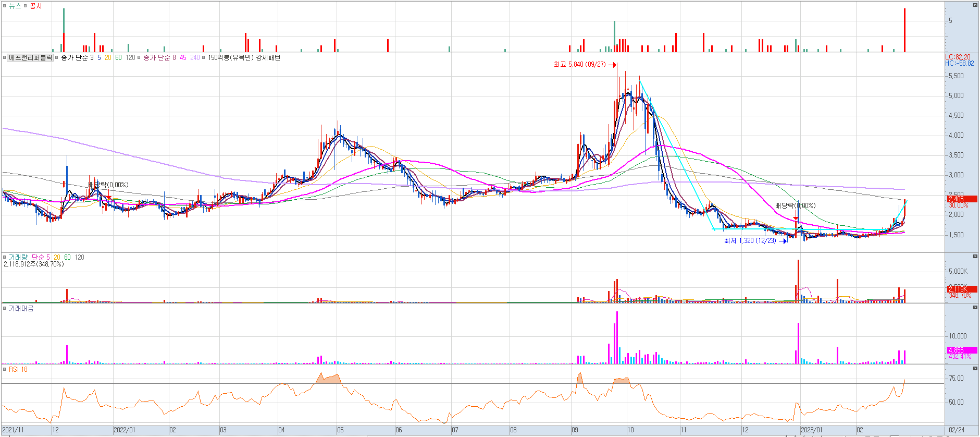Screen dimensions: 980x437
Task: Click the square marker before 종가 단순 3
Action: (57, 57)
